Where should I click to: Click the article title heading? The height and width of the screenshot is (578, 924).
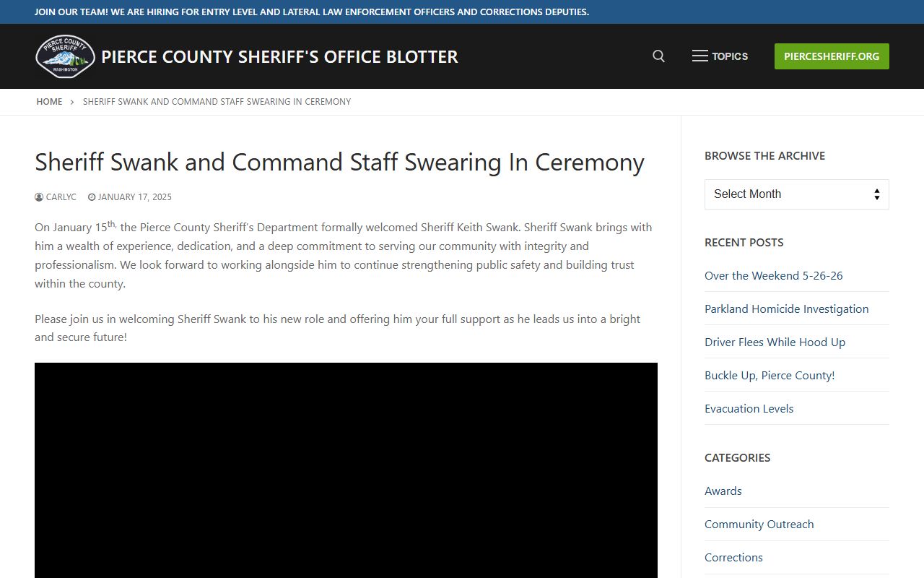[x=339, y=163]
